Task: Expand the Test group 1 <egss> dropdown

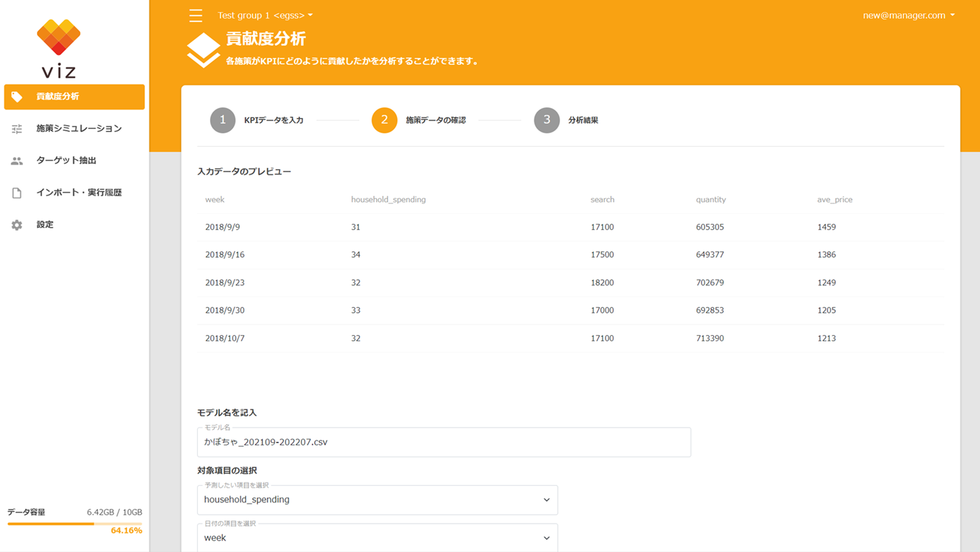Action: 265,15
